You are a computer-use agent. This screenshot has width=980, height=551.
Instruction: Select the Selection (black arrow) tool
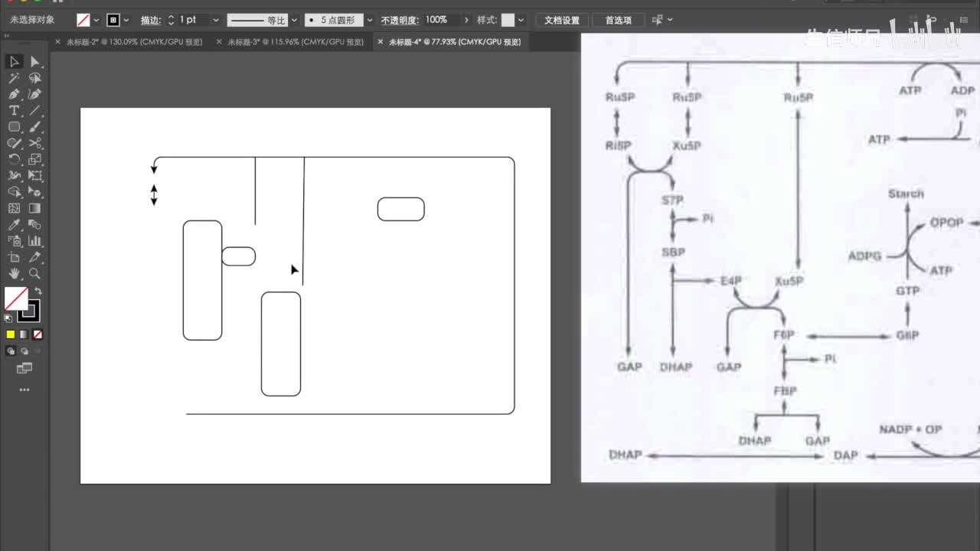tap(14, 61)
